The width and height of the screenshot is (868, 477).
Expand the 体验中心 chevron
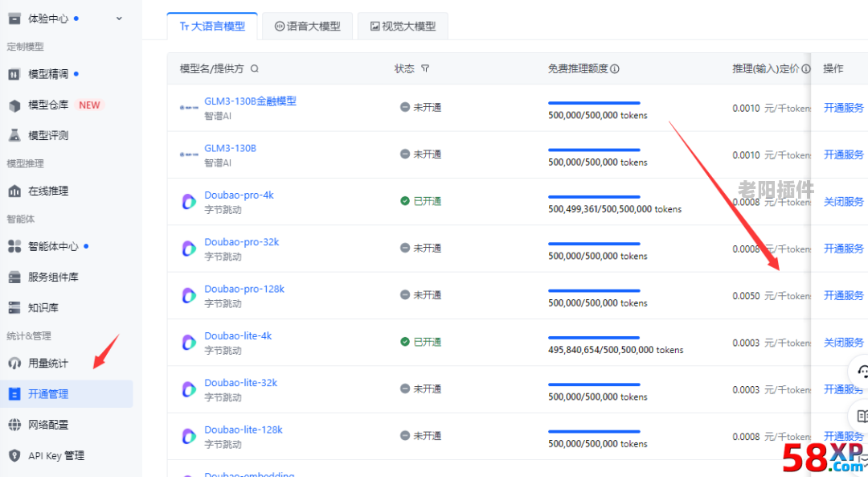(x=119, y=19)
